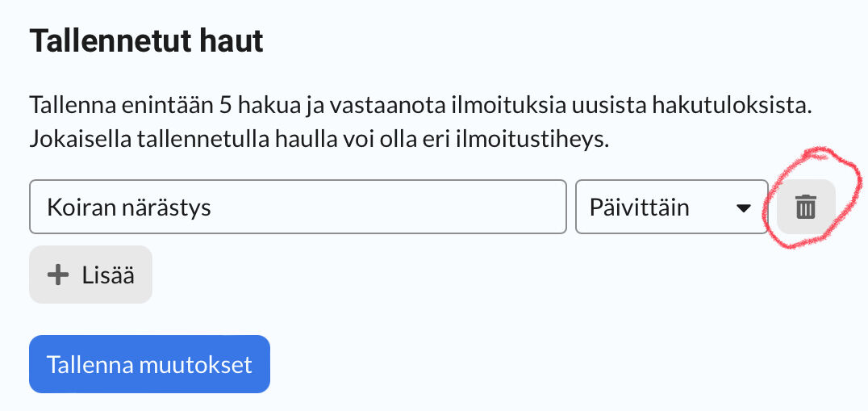Image resolution: width=868 pixels, height=411 pixels.
Task: Save changes with the blue button
Action: pyautogui.click(x=149, y=364)
